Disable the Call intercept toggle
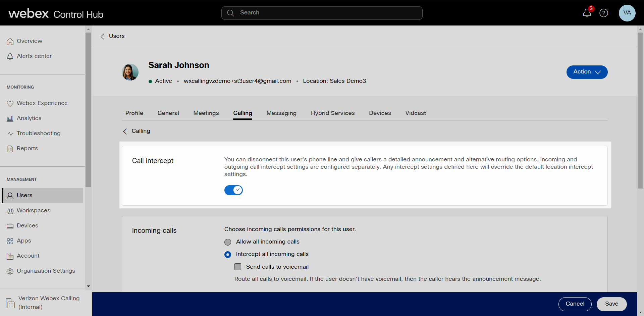This screenshot has height=316, width=644. (x=233, y=190)
